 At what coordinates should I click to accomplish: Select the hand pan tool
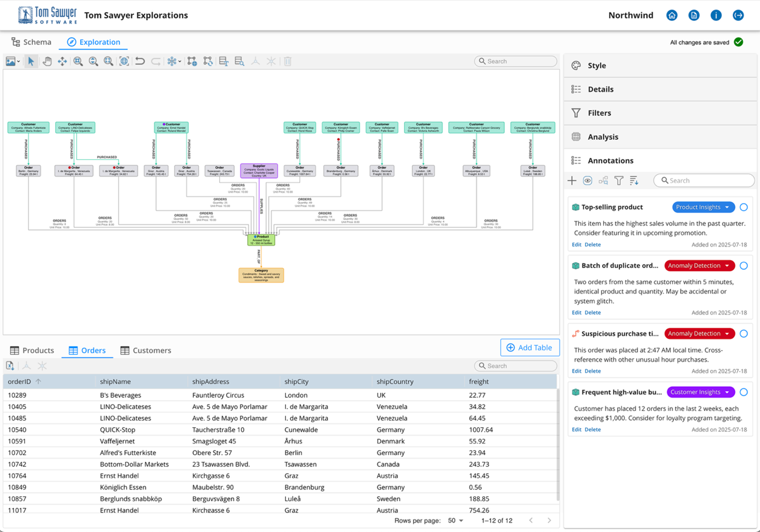(x=47, y=61)
